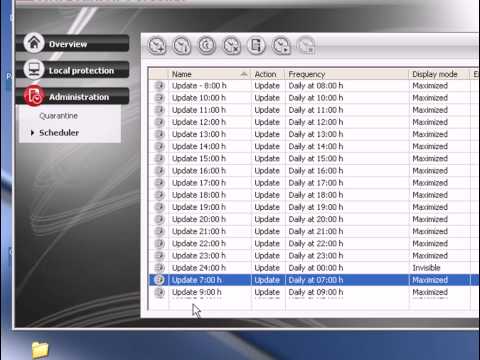
Task: Click the frequency cell Daily at 00:00 h
Action: pos(316,268)
